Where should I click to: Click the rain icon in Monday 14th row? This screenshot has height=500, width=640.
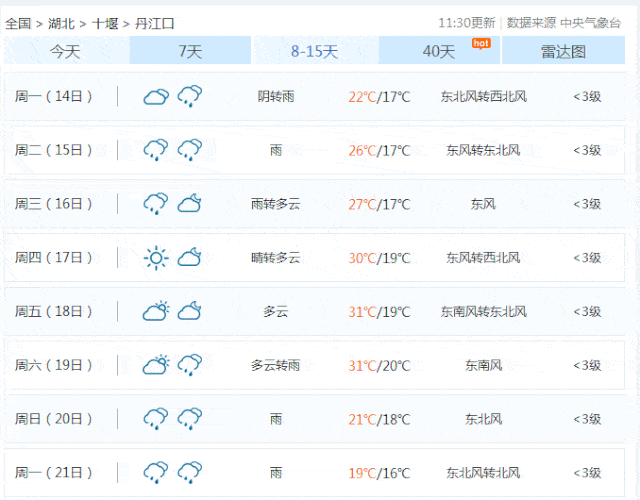tap(190, 97)
